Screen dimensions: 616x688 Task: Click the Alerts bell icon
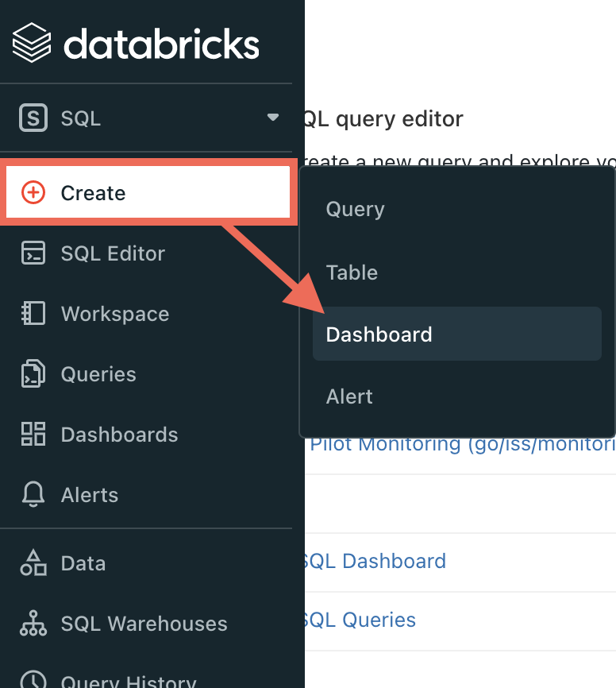coord(33,494)
